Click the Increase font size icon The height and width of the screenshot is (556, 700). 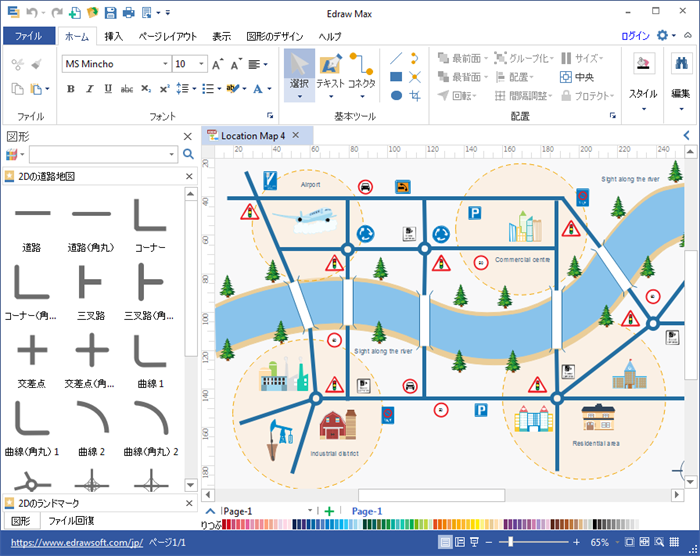(x=217, y=64)
